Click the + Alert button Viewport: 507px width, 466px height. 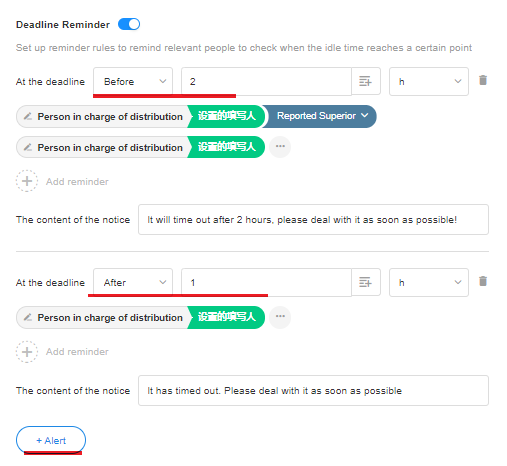pyautogui.click(x=51, y=440)
